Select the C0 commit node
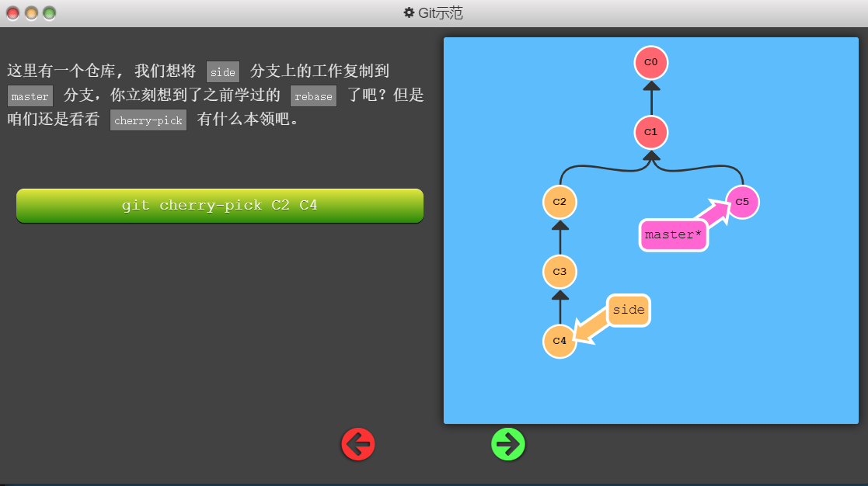The image size is (868, 486). (x=651, y=62)
